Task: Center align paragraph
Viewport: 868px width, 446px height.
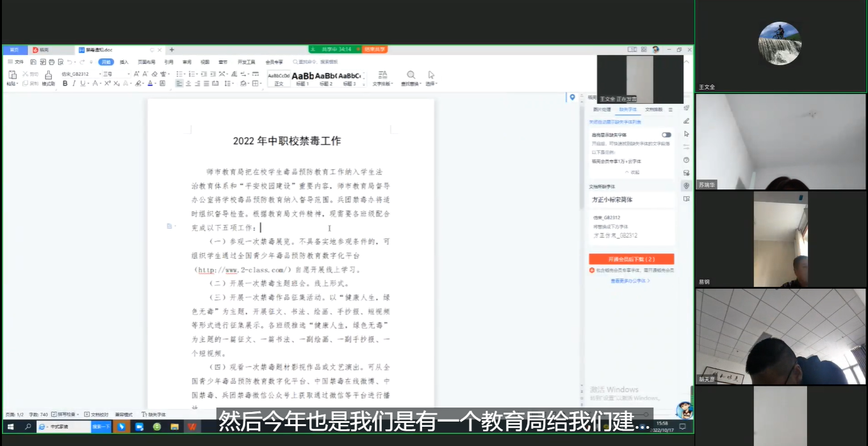Action: tap(188, 83)
